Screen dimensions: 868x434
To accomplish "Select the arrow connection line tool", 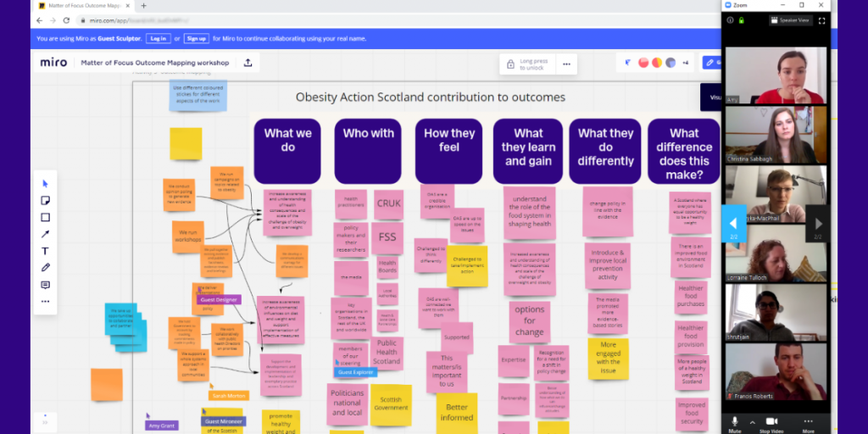I will pos(46,234).
